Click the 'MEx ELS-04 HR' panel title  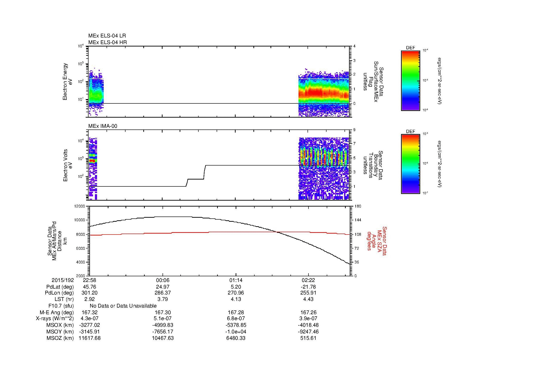107,42
